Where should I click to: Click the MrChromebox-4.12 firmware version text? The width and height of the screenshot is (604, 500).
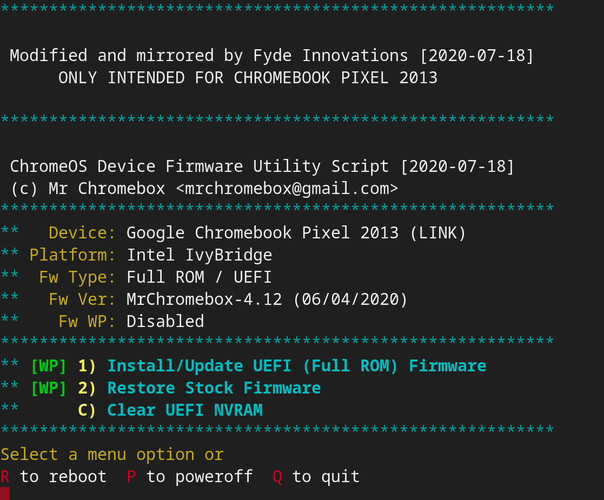204,300
